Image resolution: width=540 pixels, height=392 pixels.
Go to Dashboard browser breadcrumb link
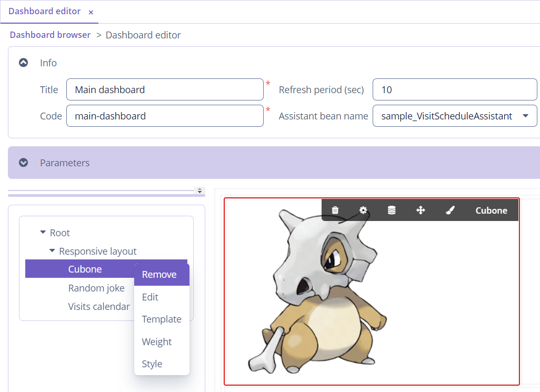[51, 35]
